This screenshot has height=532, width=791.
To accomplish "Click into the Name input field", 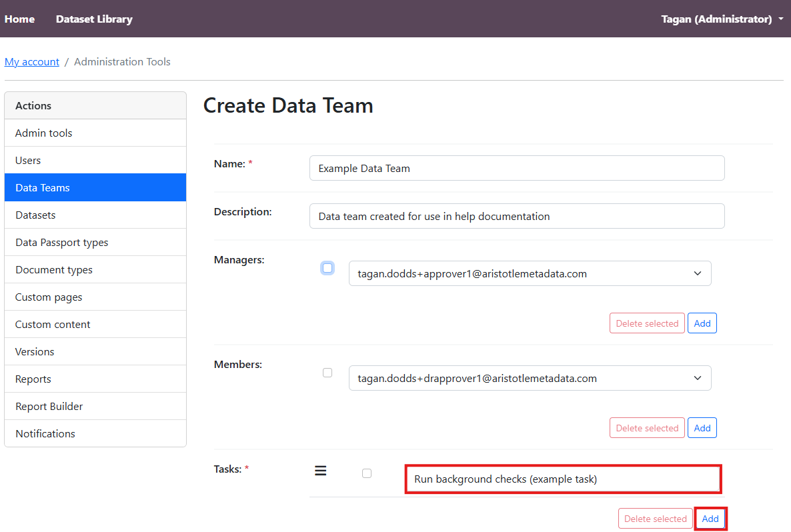I will [517, 168].
